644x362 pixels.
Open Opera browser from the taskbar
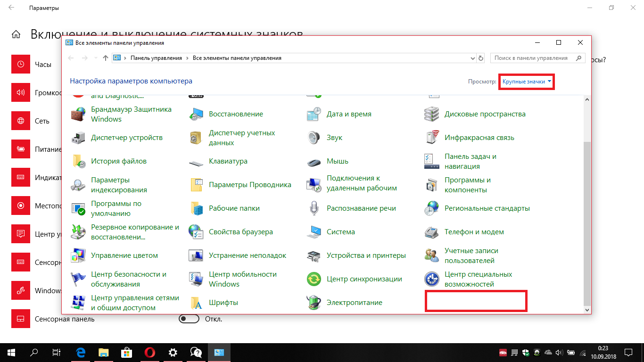150,352
